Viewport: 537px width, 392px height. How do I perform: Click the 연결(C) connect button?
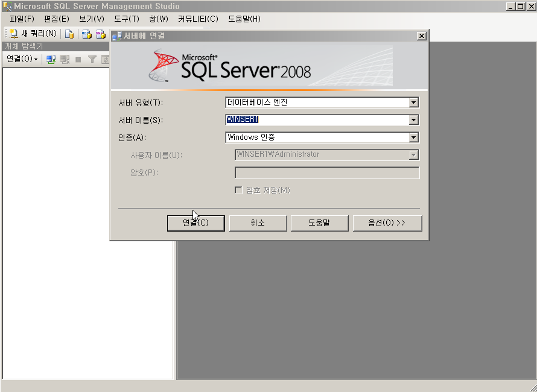pyautogui.click(x=196, y=223)
